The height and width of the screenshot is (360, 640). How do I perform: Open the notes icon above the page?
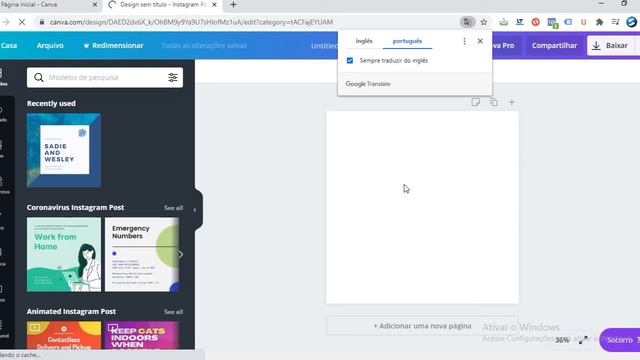tap(476, 102)
